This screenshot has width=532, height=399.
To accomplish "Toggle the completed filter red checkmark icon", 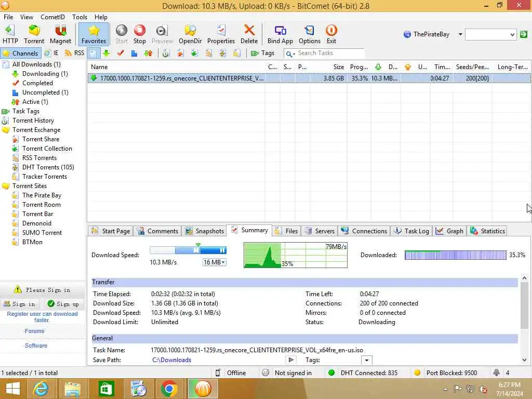I will pos(121,54).
